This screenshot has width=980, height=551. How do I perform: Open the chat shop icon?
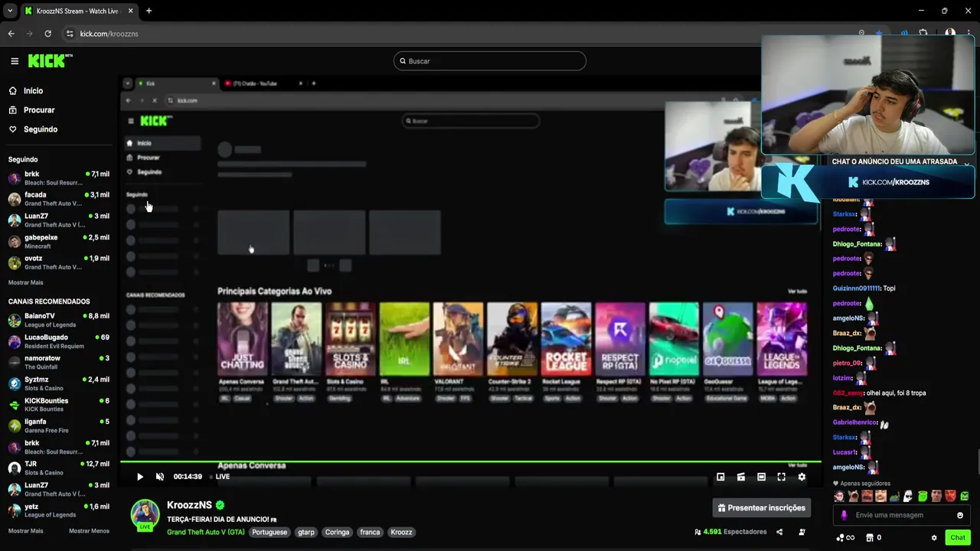[870, 538]
